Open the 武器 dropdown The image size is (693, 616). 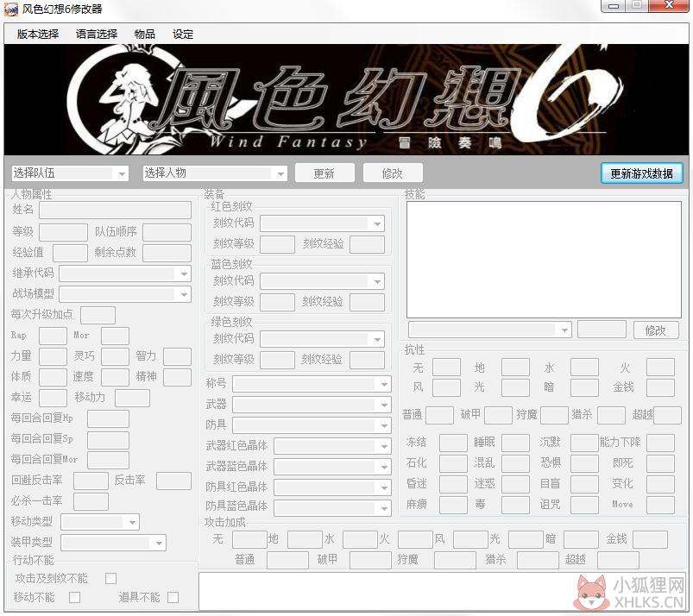point(312,405)
